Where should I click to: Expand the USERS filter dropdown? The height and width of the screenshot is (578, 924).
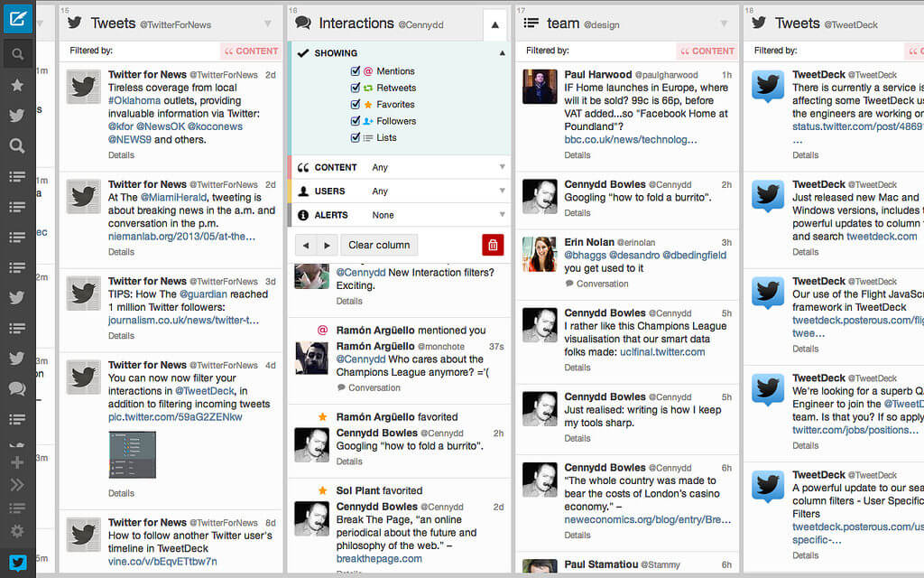click(x=502, y=191)
